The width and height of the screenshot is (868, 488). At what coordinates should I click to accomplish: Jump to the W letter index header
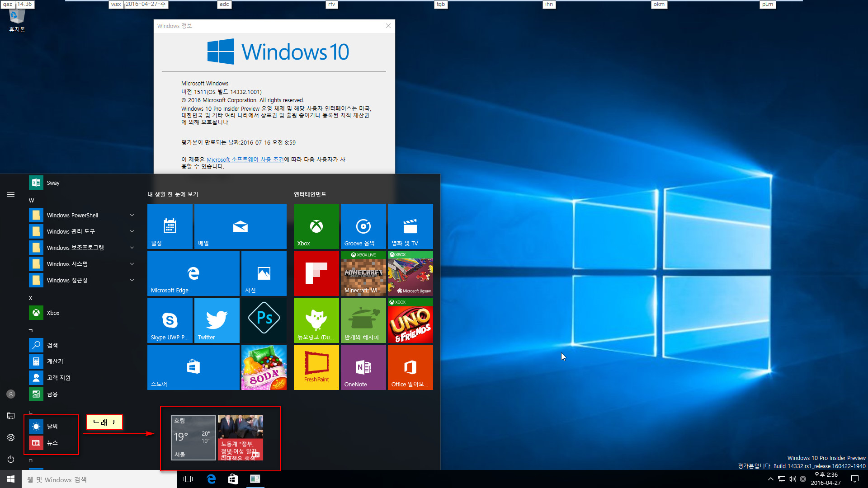coord(32,200)
